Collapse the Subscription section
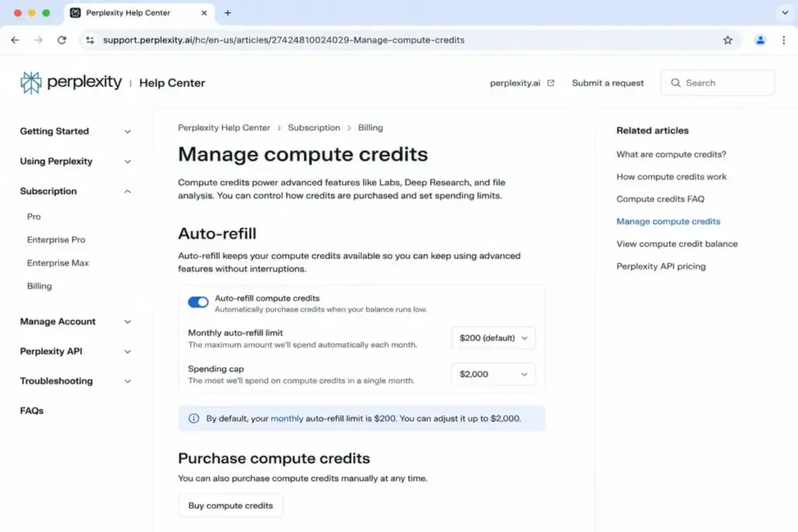Image resolution: width=798 pixels, height=532 pixels. (76, 192)
